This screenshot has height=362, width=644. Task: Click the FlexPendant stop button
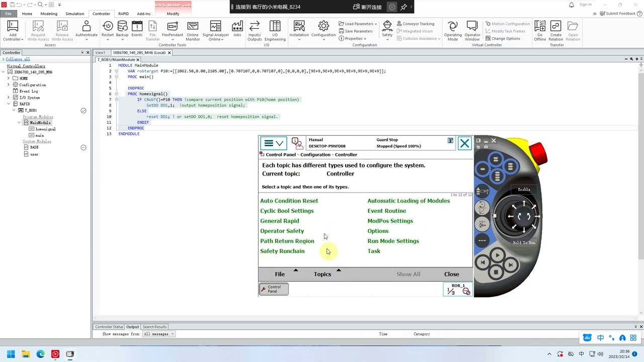coord(496,272)
